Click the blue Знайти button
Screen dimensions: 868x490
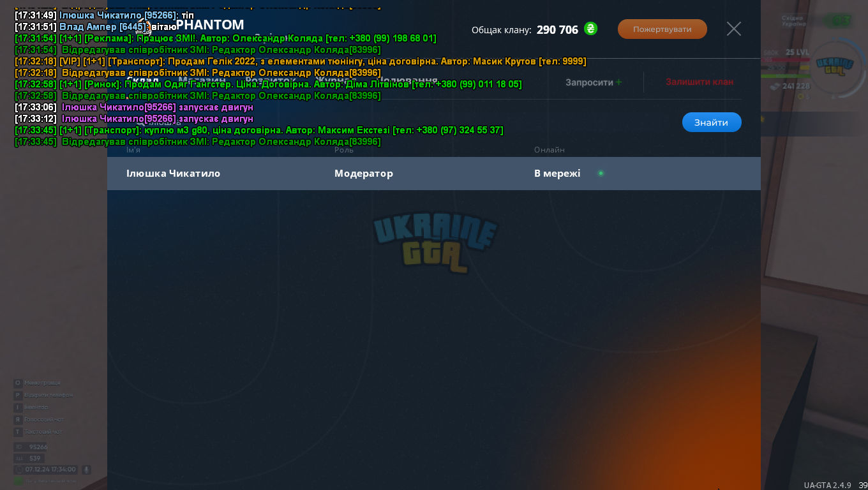(712, 122)
